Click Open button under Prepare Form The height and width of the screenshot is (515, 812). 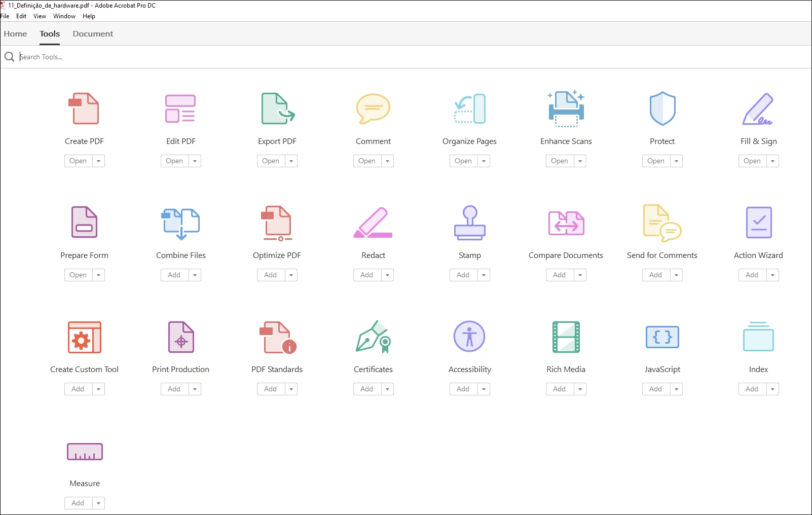pos(78,275)
